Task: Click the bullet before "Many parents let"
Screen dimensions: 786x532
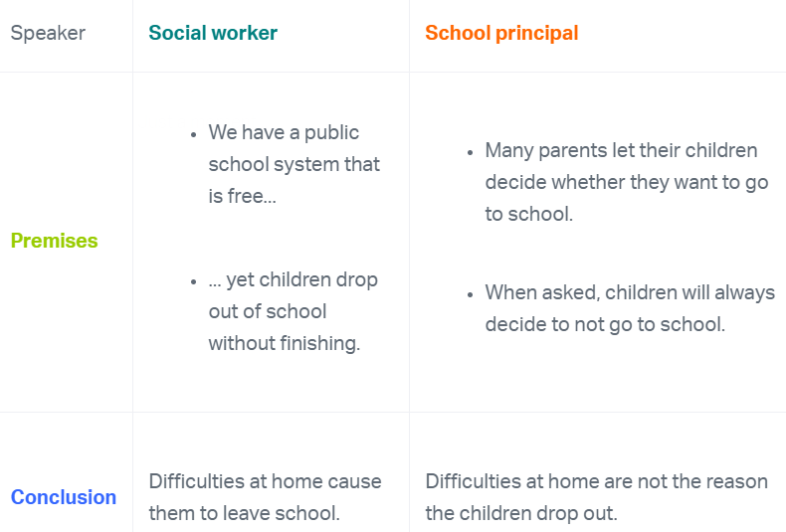Action: 470,151
